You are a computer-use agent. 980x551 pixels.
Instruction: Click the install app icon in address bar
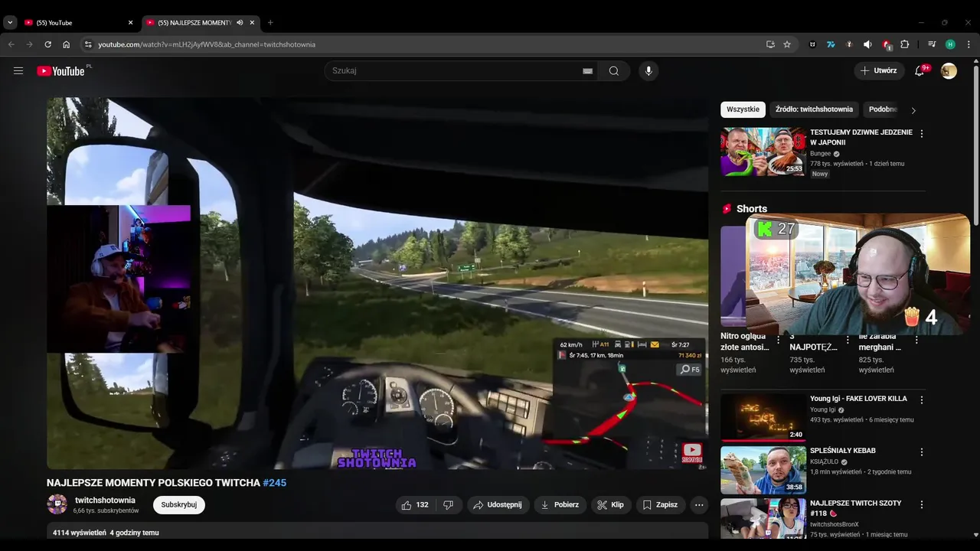(770, 44)
